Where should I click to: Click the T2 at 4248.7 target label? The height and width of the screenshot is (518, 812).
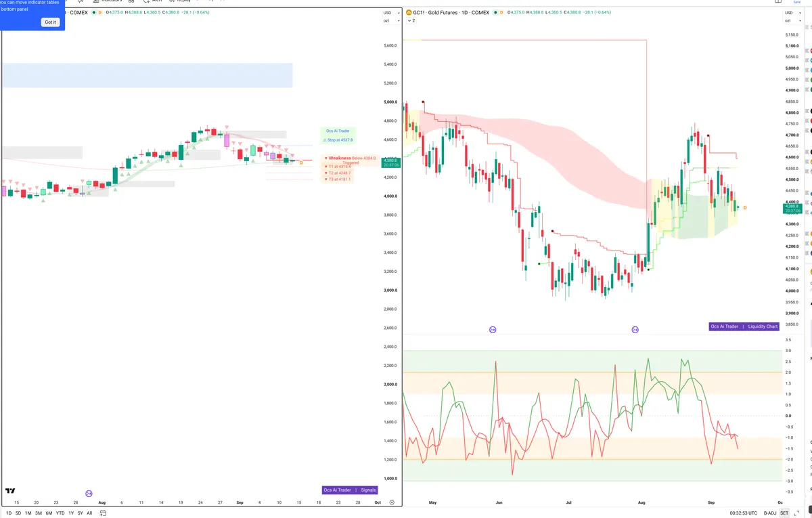(x=338, y=173)
